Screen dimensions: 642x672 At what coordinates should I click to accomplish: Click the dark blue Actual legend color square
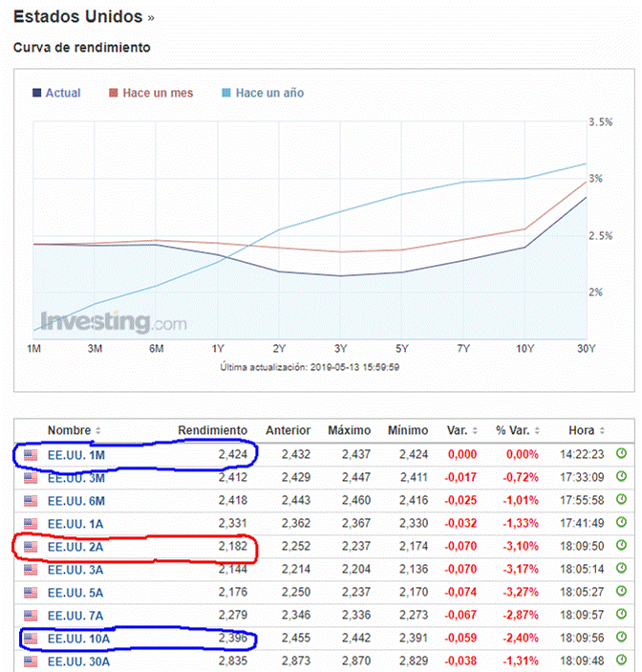[36, 93]
